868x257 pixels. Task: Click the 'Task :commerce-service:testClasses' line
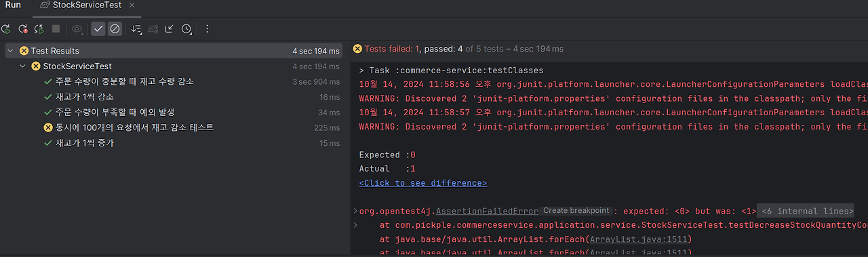coord(451,71)
